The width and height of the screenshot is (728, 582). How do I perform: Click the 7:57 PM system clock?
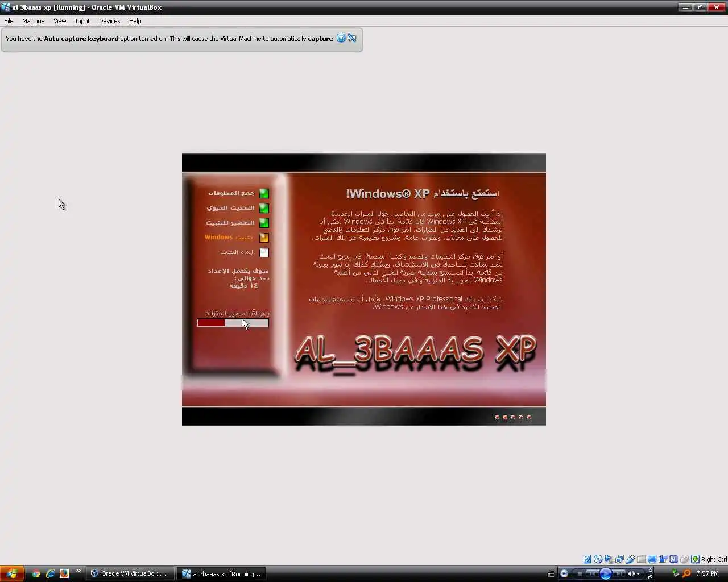click(707, 573)
